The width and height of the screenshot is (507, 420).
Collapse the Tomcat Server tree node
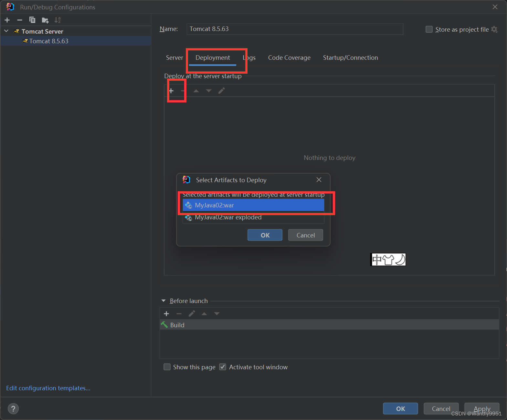(6, 31)
